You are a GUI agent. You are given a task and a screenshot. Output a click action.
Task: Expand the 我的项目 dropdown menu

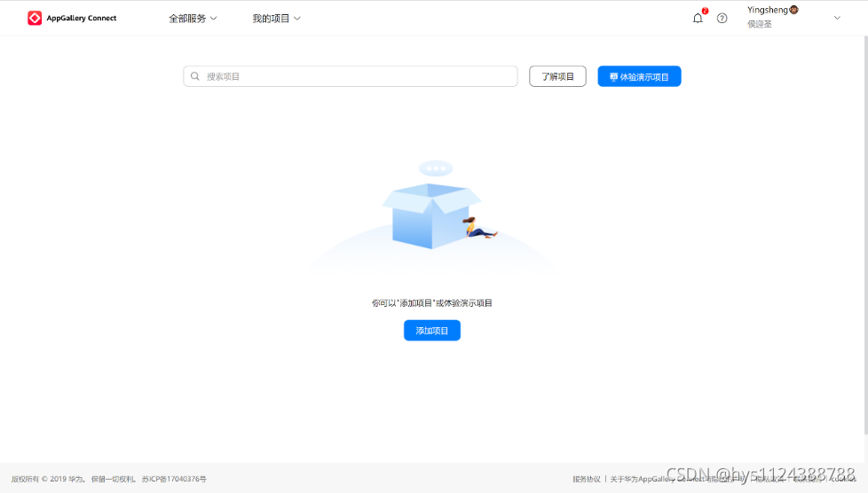pyautogui.click(x=276, y=19)
